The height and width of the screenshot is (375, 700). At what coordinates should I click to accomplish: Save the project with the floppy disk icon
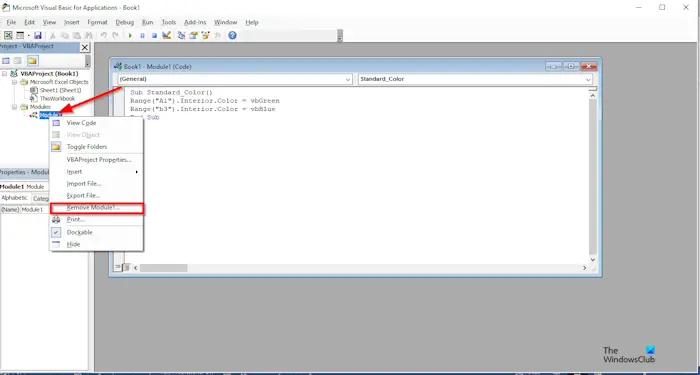tap(38, 35)
